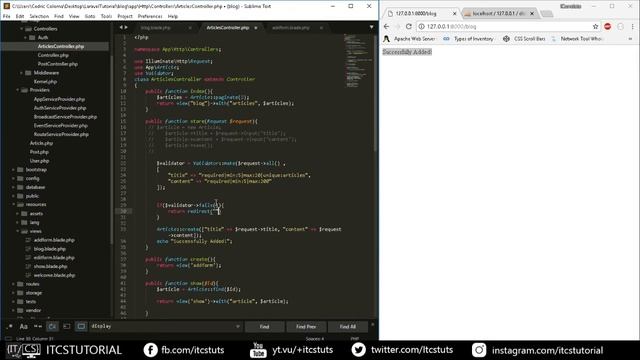Open Article.php in sidebar

(41, 143)
